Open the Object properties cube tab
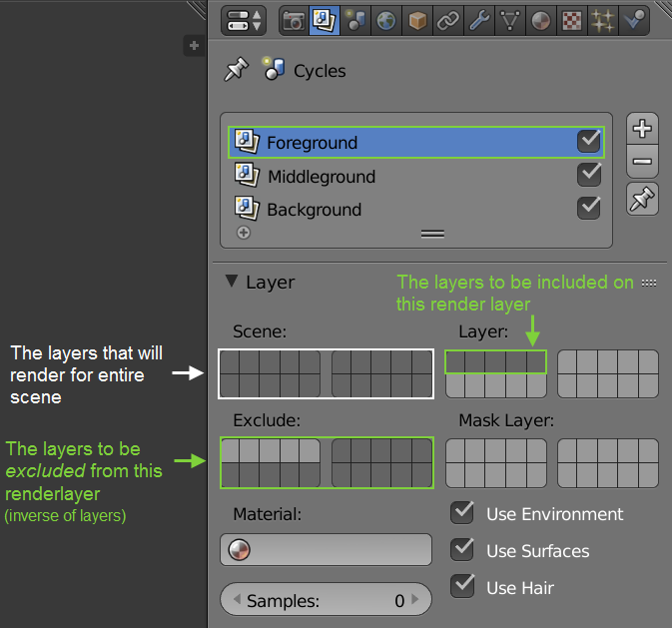This screenshot has width=672, height=628. pos(417,21)
